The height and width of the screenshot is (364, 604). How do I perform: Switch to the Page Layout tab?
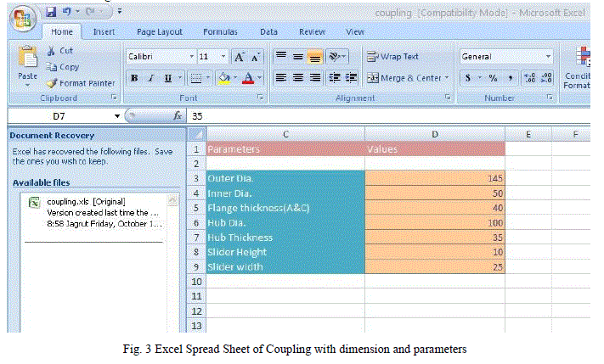click(159, 31)
